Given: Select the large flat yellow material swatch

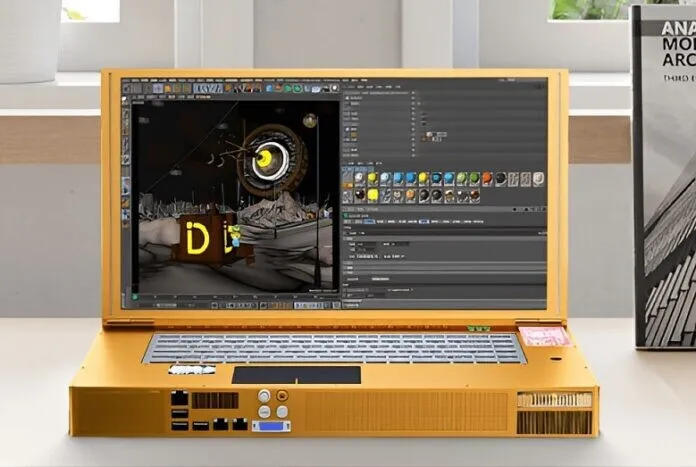Looking at the screenshot, I should [372, 195].
